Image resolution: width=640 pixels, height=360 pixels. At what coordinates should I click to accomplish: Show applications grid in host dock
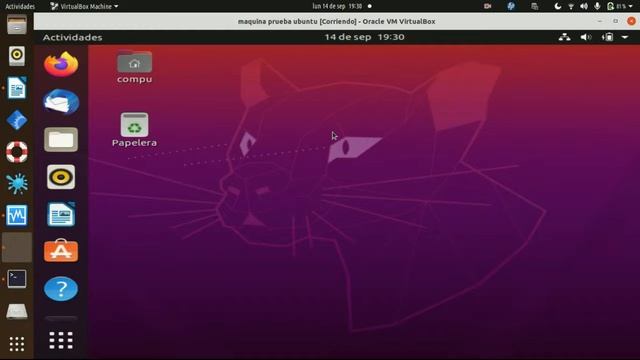pyautogui.click(x=17, y=344)
